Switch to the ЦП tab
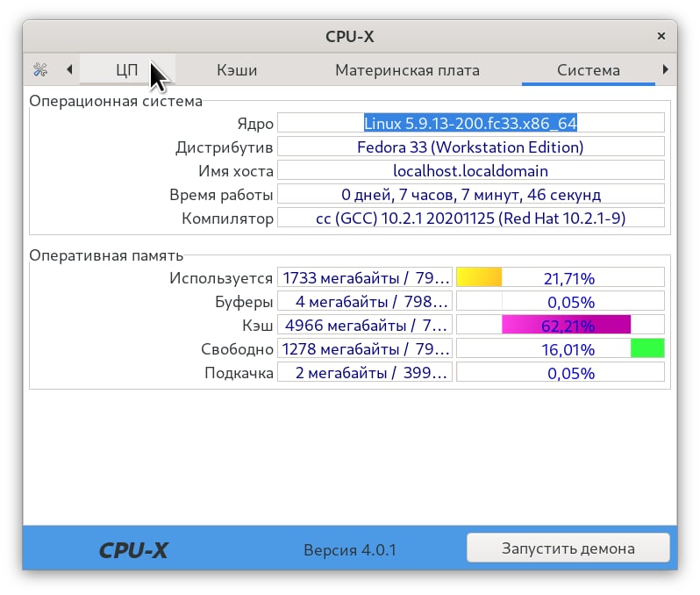Screen dimensions: 700x595 click(x=127, y=69)
